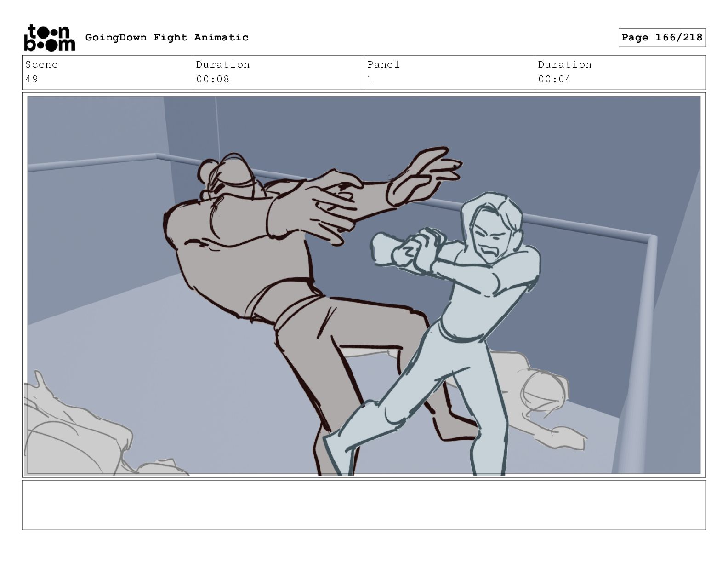Select the Scene 49 cell
The height and width of the screenshot is (563, 728).
click(x=108, y=72)
